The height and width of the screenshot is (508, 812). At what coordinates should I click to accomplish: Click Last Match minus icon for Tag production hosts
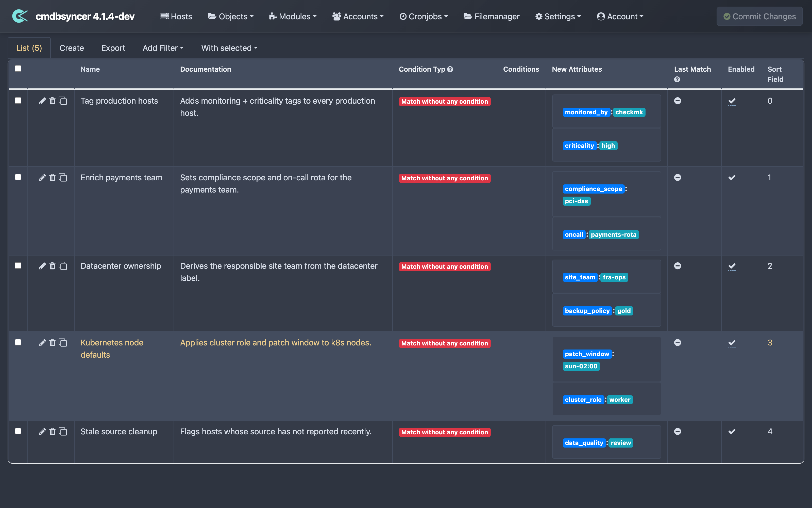[x=678, y=101]
